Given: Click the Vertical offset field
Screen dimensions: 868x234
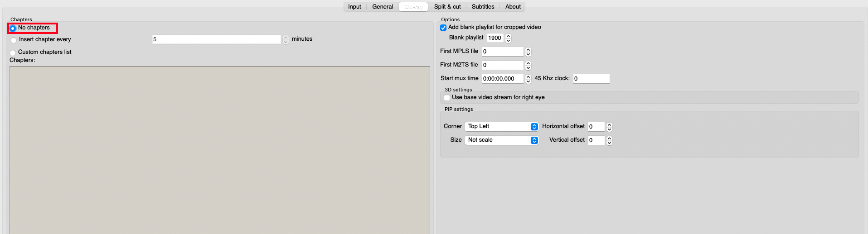Looking at the screenshot, I should [596, 140].
